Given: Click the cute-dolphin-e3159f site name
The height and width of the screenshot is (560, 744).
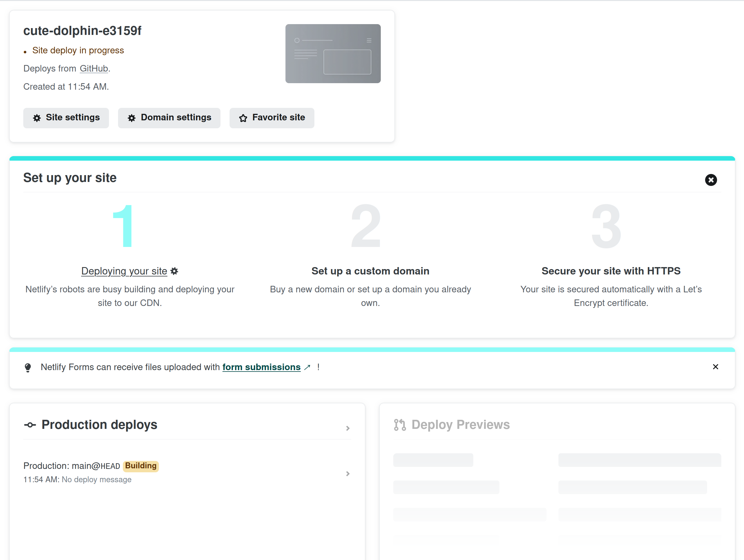Looking at the screenshot, I should (82, 31).
